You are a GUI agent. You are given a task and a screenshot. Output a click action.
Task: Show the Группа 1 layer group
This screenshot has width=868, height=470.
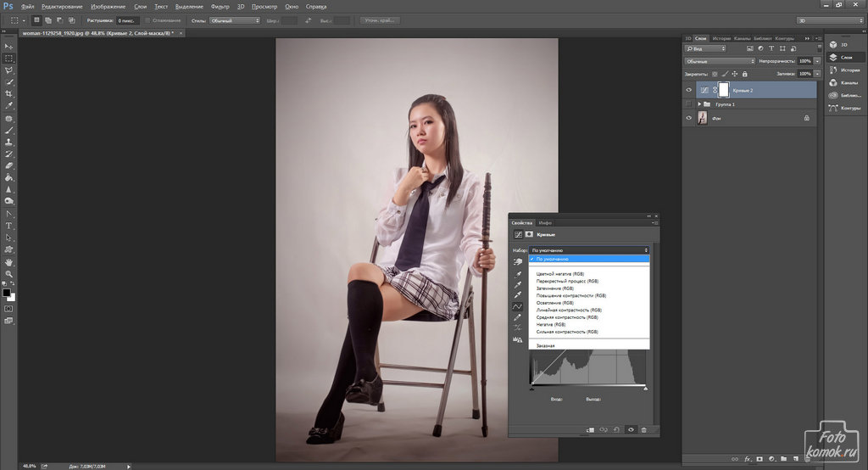688,104
